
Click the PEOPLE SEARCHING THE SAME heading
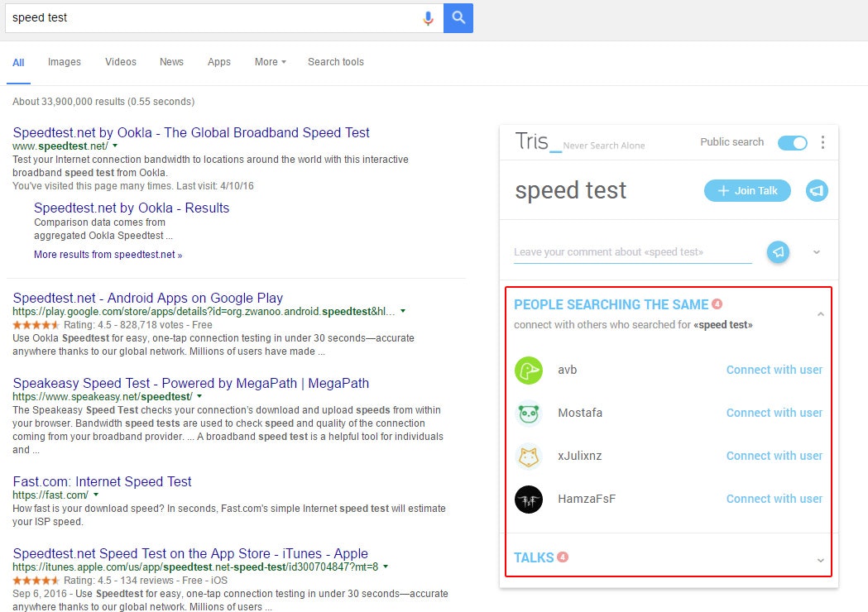611,305
